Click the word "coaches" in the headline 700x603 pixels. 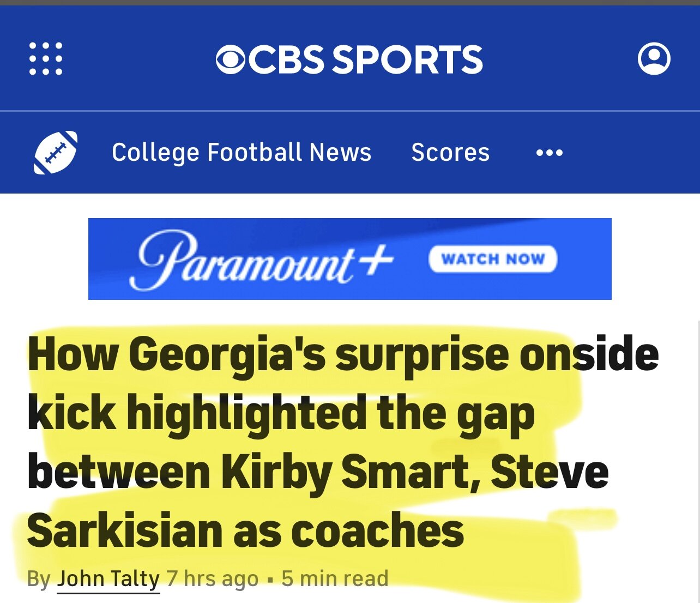[x=377, y=530]
